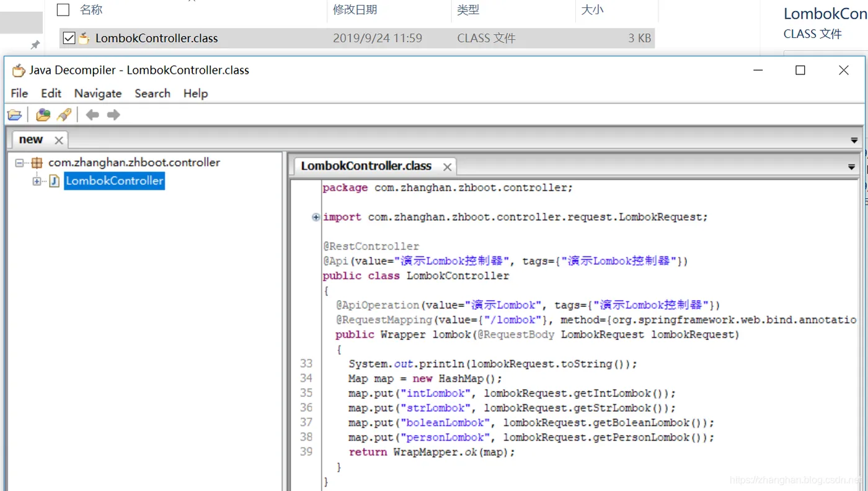Expand the collapsed import statements
The image size is (868, 491).
point(316,217)
